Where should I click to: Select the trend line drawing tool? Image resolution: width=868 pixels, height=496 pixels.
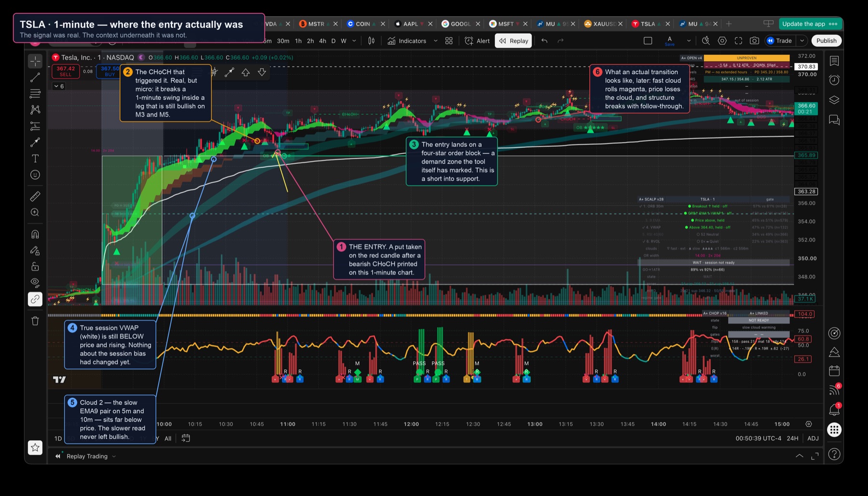click(35, 77)
